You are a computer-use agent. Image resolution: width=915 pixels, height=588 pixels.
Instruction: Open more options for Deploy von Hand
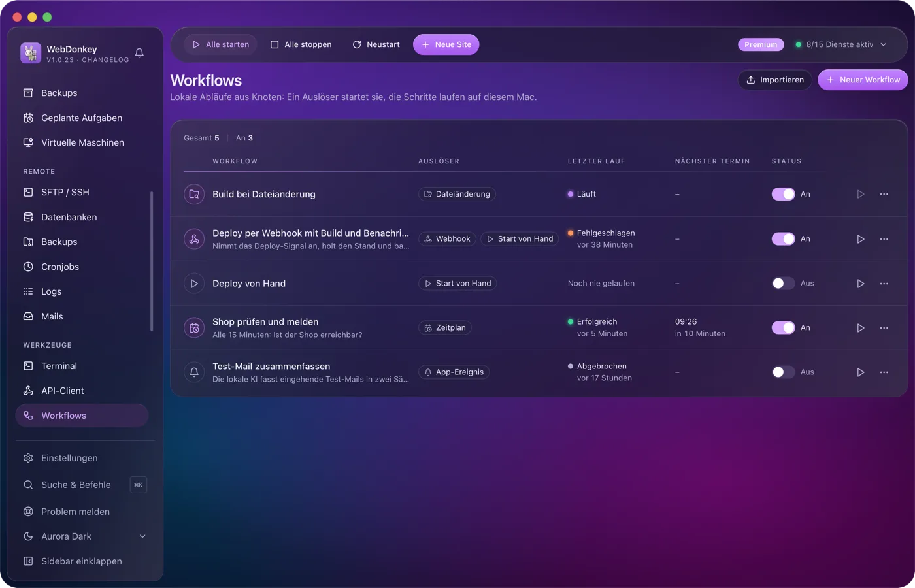884,284
